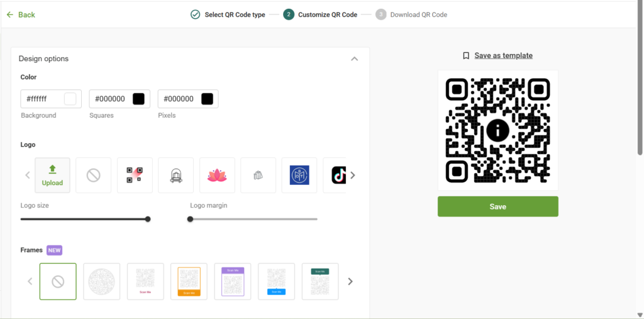The height and width of the screenshot is (319, 644).
Task: Open the Select QR Code type step
Action: pyautogui.click(x=228, y=15)
